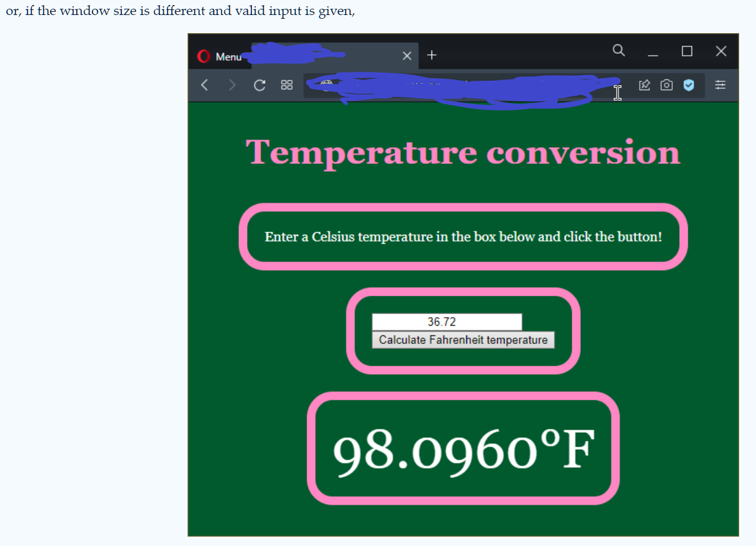Open the Menu button

point(227,56)
